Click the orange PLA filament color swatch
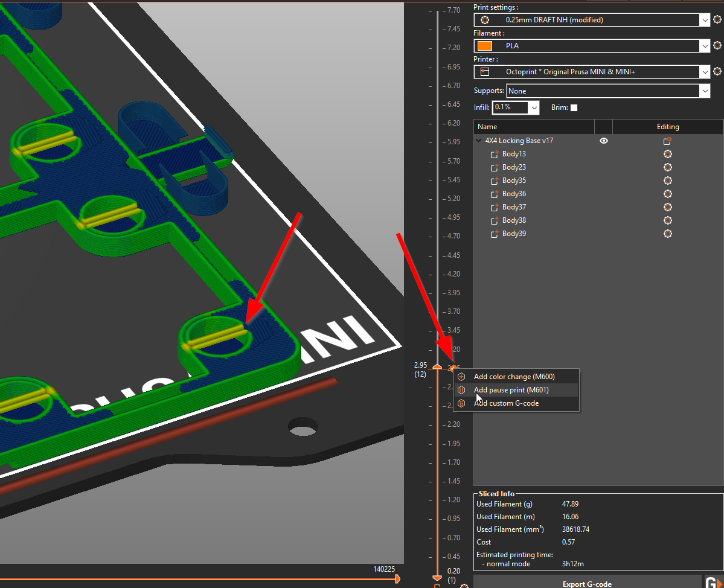Screen dimensions: 724x588 (x=484, y=46)
